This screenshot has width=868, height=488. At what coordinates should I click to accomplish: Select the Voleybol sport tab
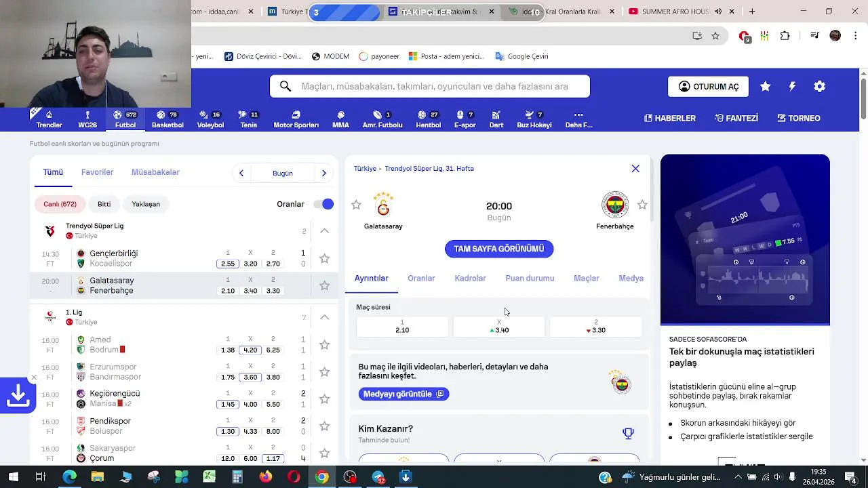(210, 119)
